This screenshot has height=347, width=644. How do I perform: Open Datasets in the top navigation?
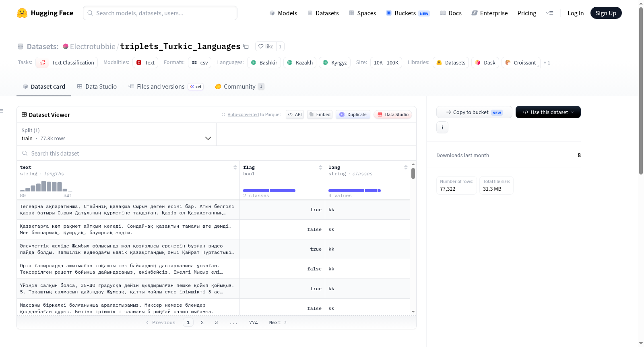323,13
